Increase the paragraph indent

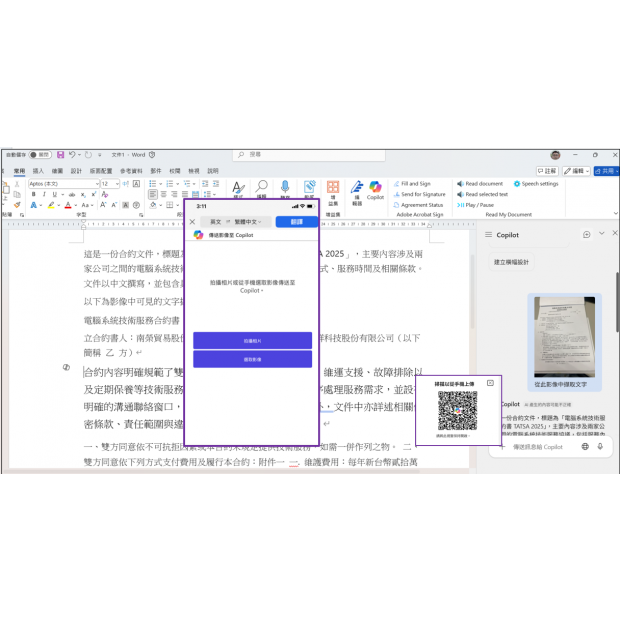(x=216, y=183)
